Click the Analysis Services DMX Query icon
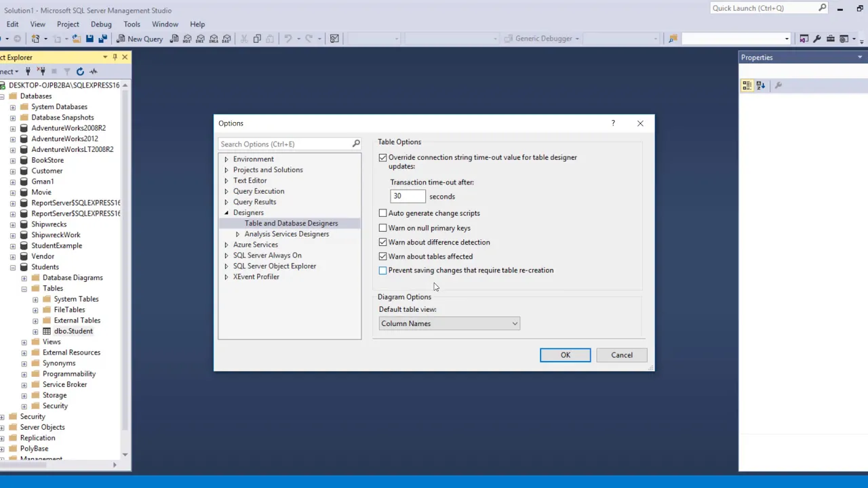868x488 pixels. (200, 39)
